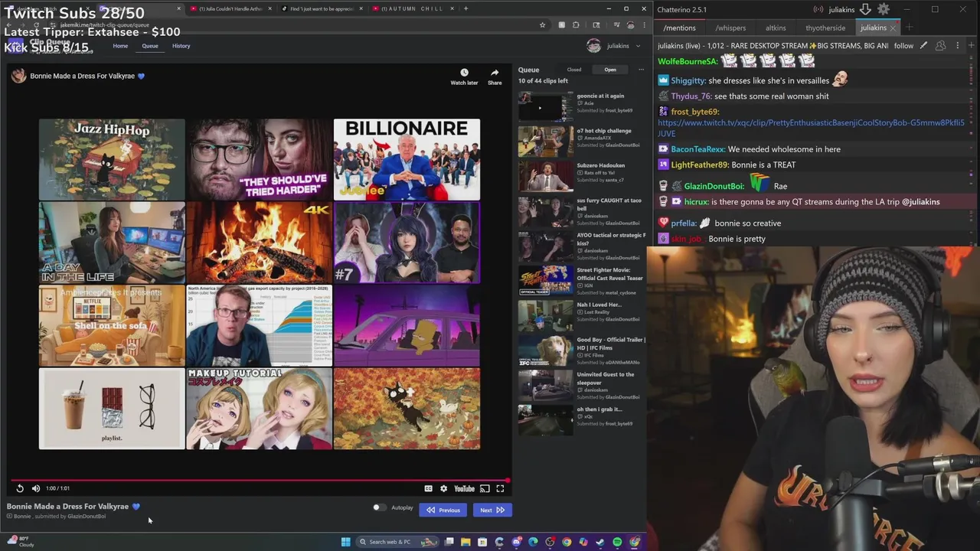Click the GlazinDonutBoi username in chat
The width and height of the screenshot is (980, 551).
pos(714,186)
